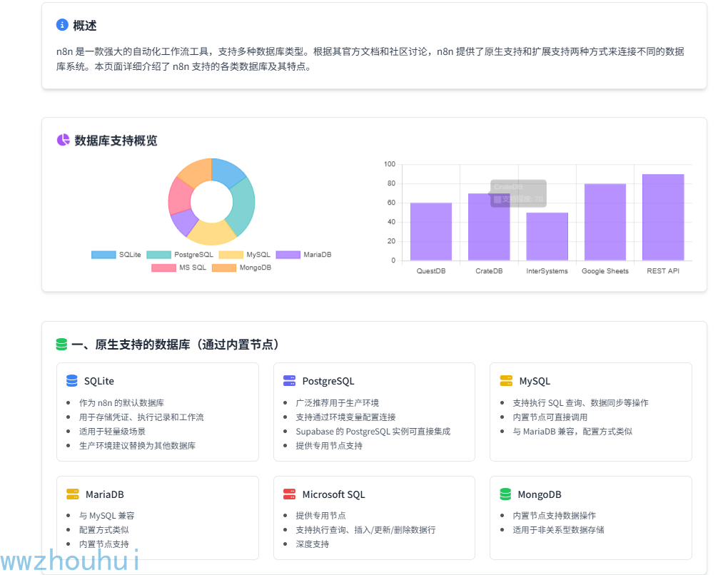Toggle the SQLite legend swatch
728x575 pixels.
click(x=103, y=255)
